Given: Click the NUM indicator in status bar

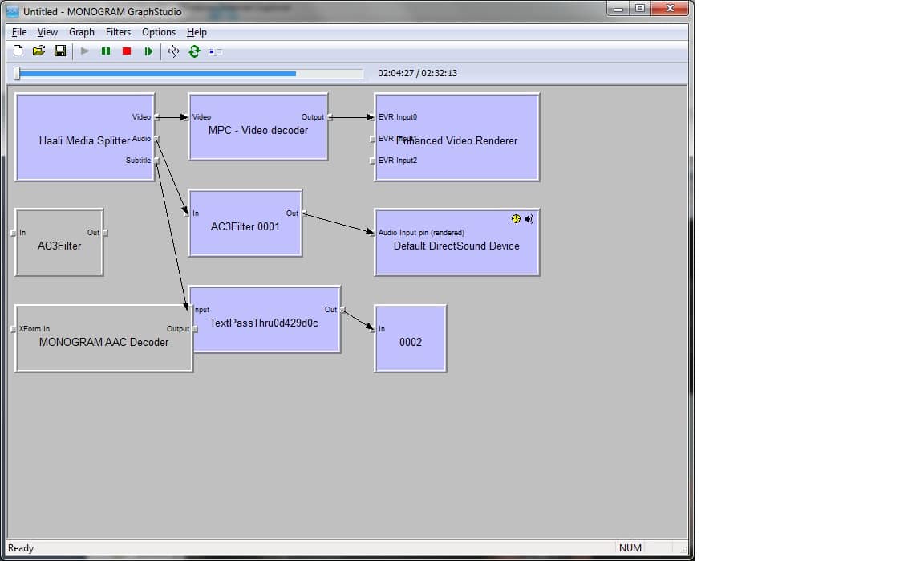Looking at the screenshot, I should coord(630,548).
